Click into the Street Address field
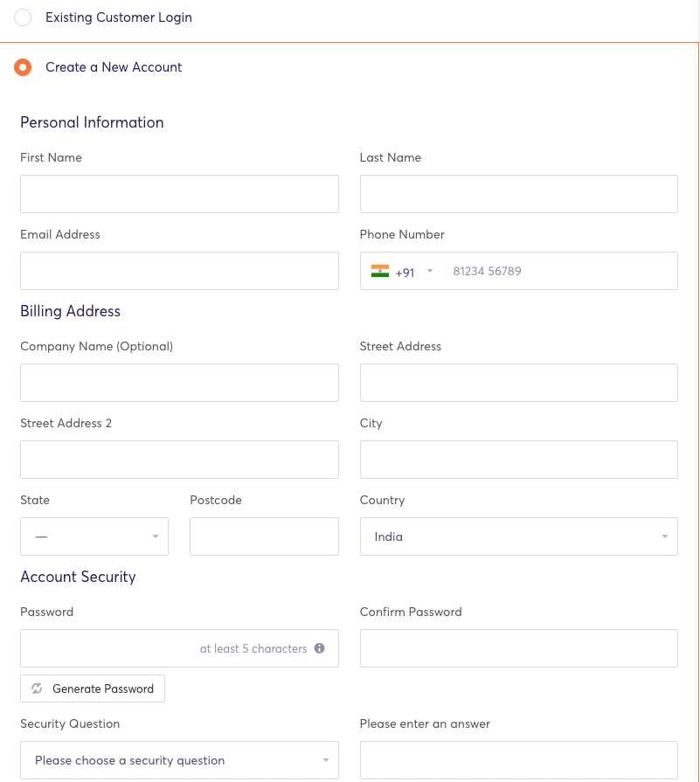Image resolution: width=700 pixels, height=782 pixels. pos(518,383)
